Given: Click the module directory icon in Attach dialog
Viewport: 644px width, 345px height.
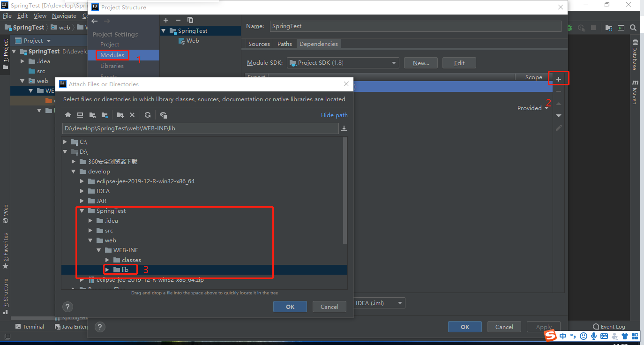Looking at the screenshot, I should 105,115.
